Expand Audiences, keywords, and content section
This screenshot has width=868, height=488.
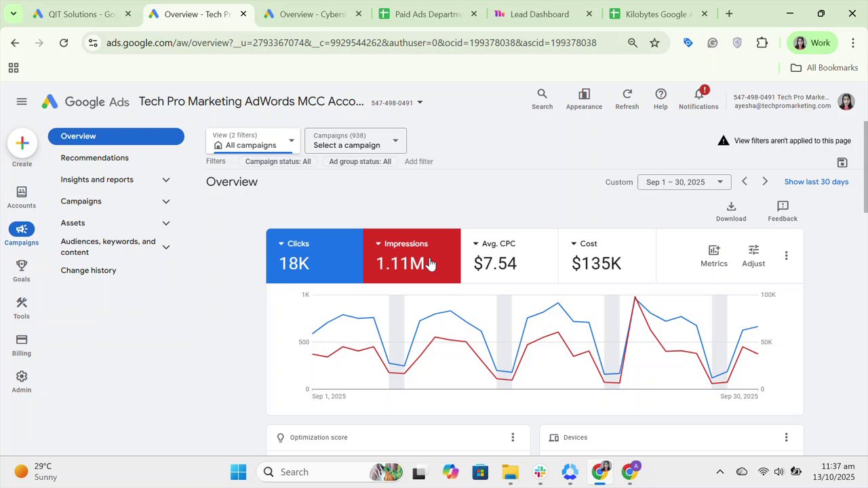point(166,247)
